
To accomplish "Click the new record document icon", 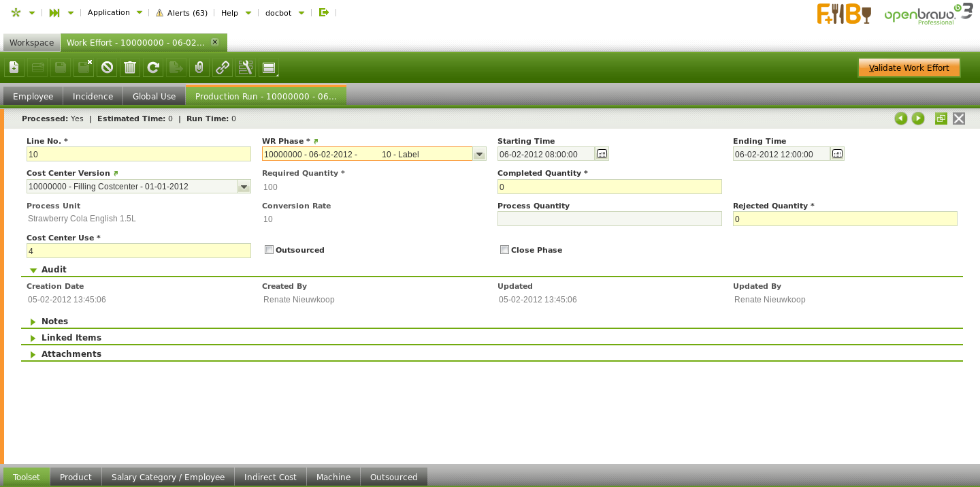I will pyautogui.click(x=15, y=67).
